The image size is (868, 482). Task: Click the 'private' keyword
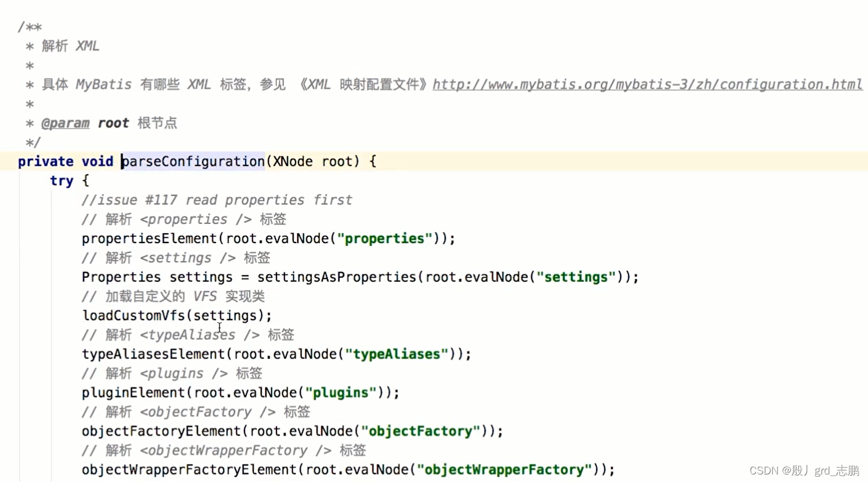coord(45,161)
